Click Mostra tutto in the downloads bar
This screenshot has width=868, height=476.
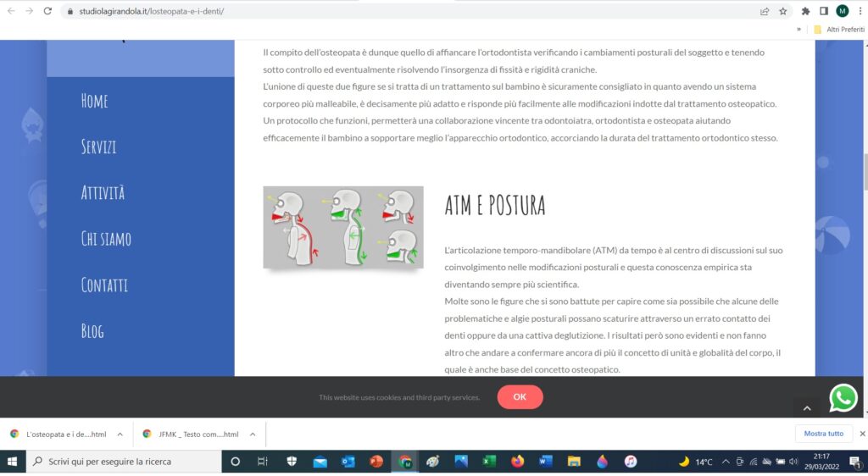[823, 434]
